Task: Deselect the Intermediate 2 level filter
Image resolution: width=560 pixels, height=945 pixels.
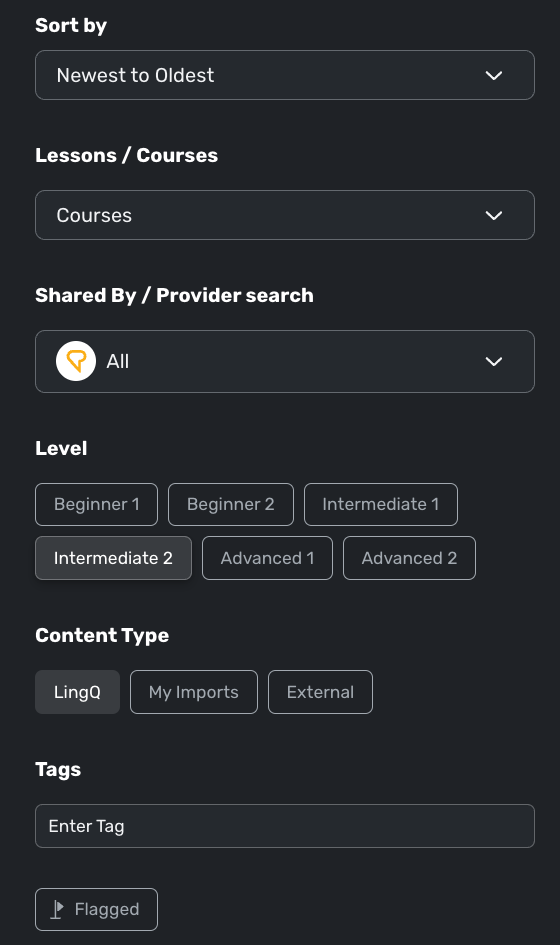Action: tap(113, 558)
